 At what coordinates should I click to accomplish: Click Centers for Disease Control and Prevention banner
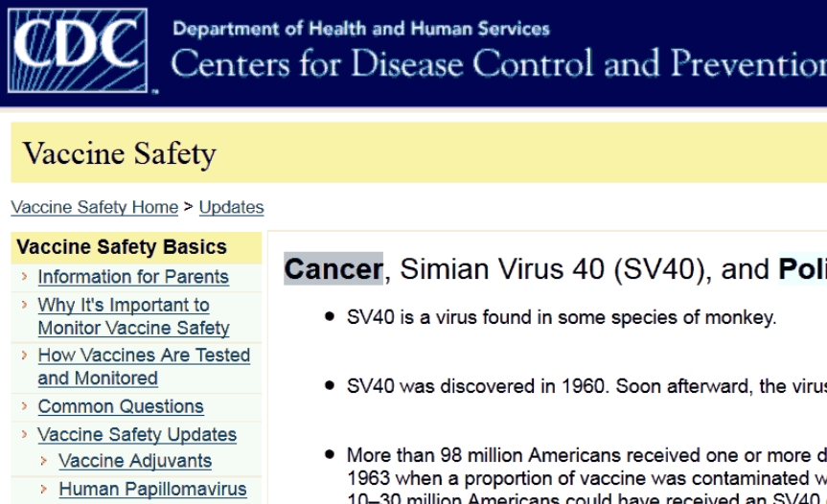pyautogui.click(x=498, y=63)
